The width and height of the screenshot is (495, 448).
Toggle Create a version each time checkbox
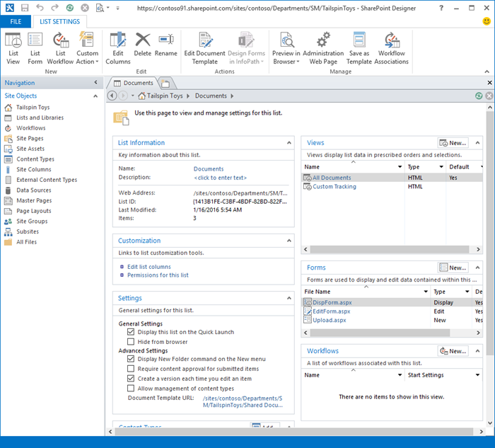[131, 378]
